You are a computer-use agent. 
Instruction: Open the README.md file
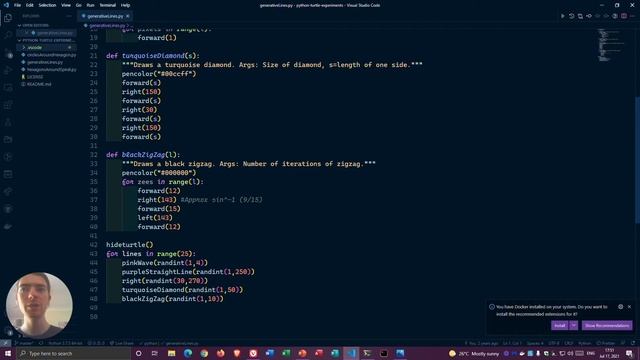(x=39, y=84)
